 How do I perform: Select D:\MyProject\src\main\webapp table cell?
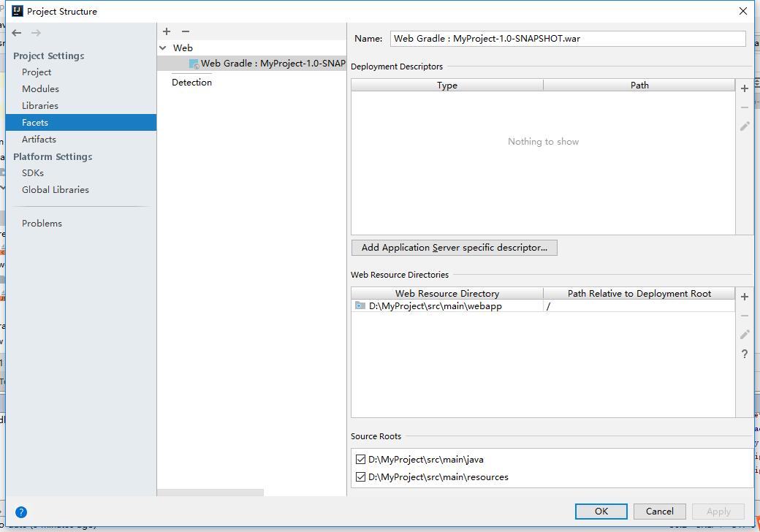(x=447, y=305)
